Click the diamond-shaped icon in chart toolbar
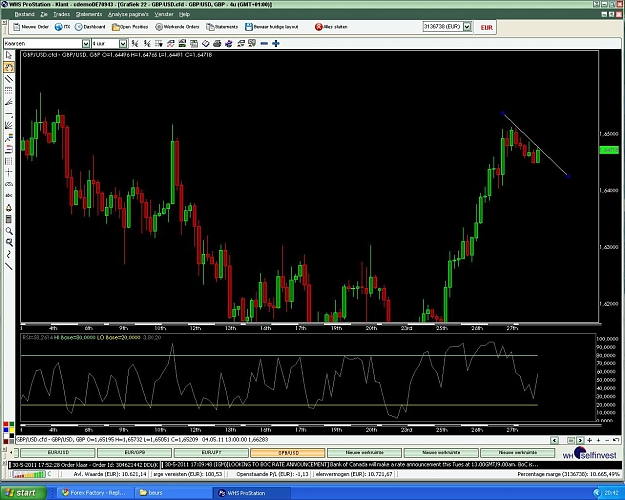 tap(205, 43)
